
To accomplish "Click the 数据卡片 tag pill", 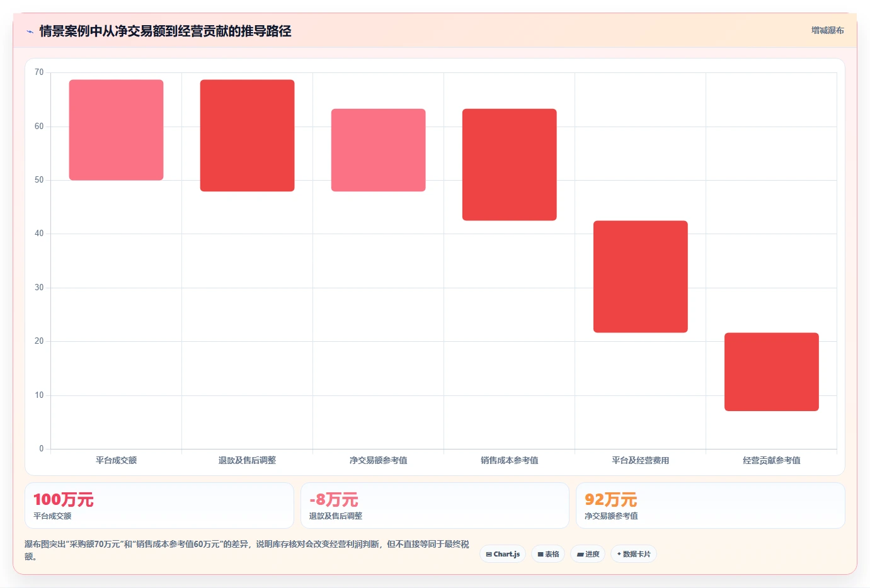I will [634, 554].
